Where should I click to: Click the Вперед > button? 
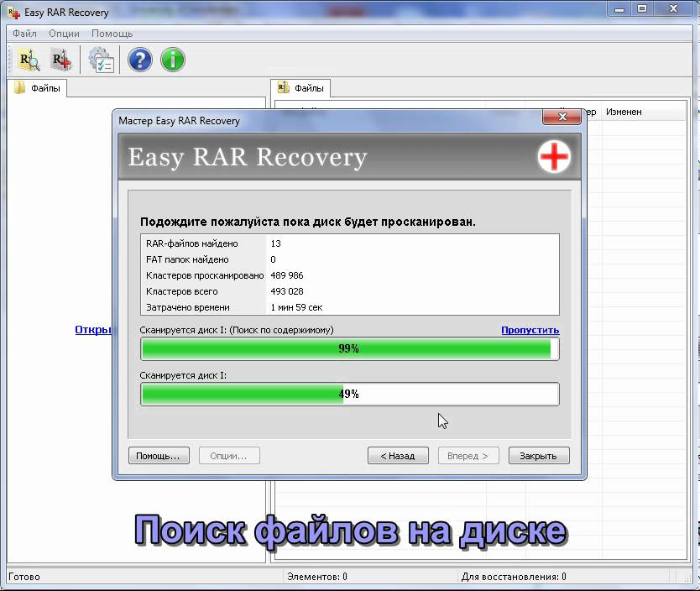[x=468, y=456]
